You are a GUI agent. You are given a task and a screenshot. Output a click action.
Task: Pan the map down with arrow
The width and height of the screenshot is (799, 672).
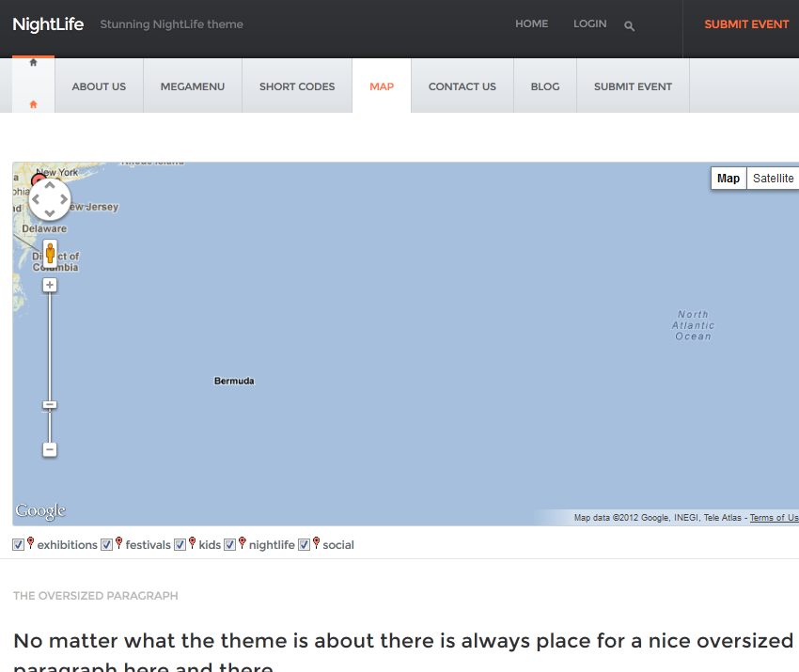click(x=50, y=213)
